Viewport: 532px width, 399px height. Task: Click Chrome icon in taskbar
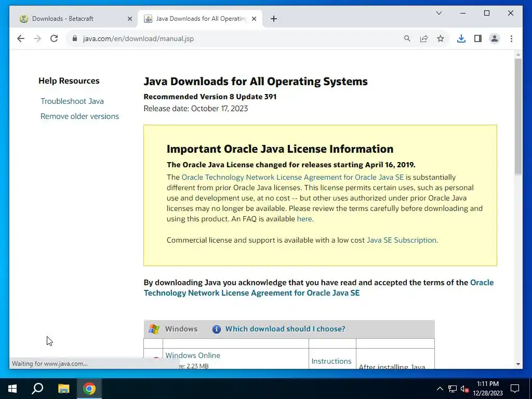(x=89, y=389)
